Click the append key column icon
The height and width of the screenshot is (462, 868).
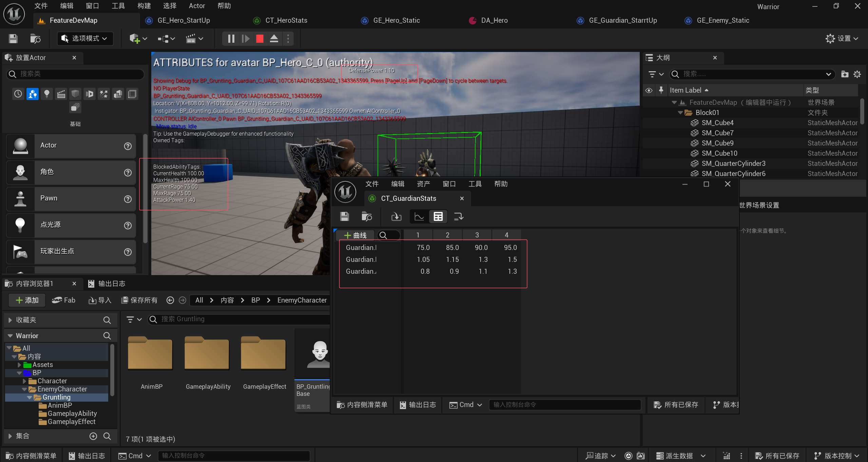tap(459, 216)
